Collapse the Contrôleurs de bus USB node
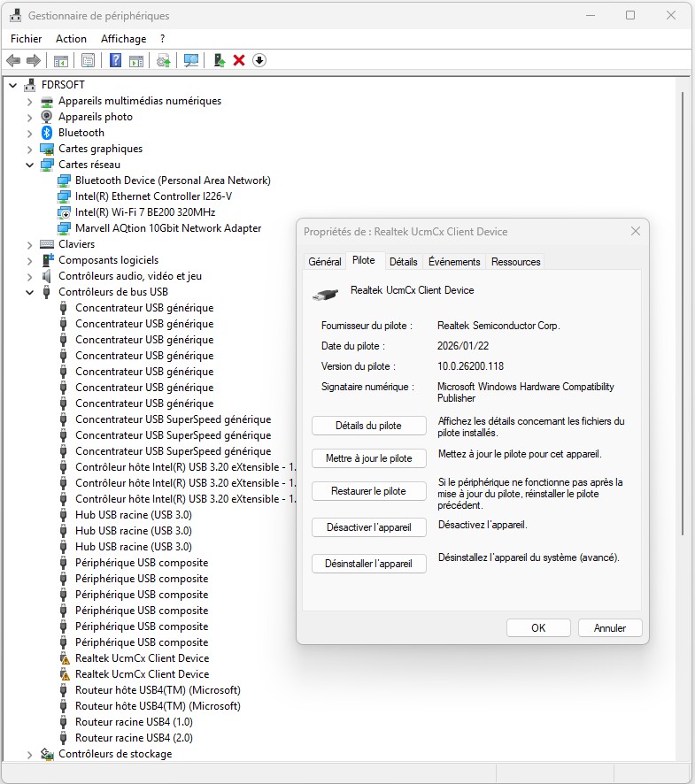The image size is (695, 784). [29, 292]
